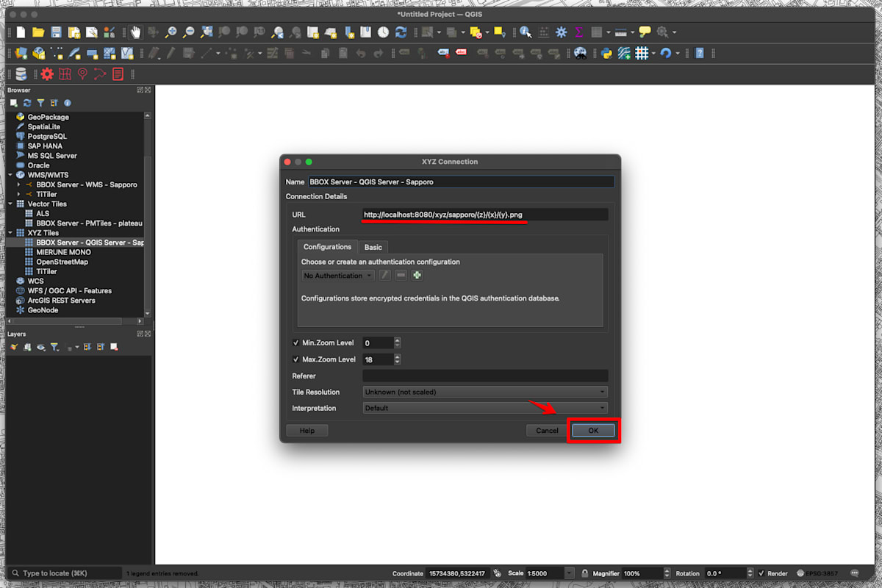Screen dimensions: 882x588
Task: Click the Map Tips speech bubble icon
Action: (645, 32)
